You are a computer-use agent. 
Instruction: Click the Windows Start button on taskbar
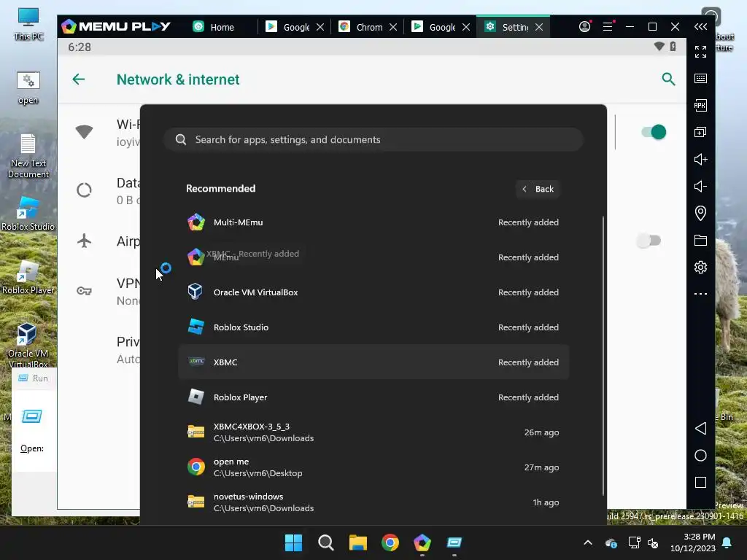click(x=293, y=542)
